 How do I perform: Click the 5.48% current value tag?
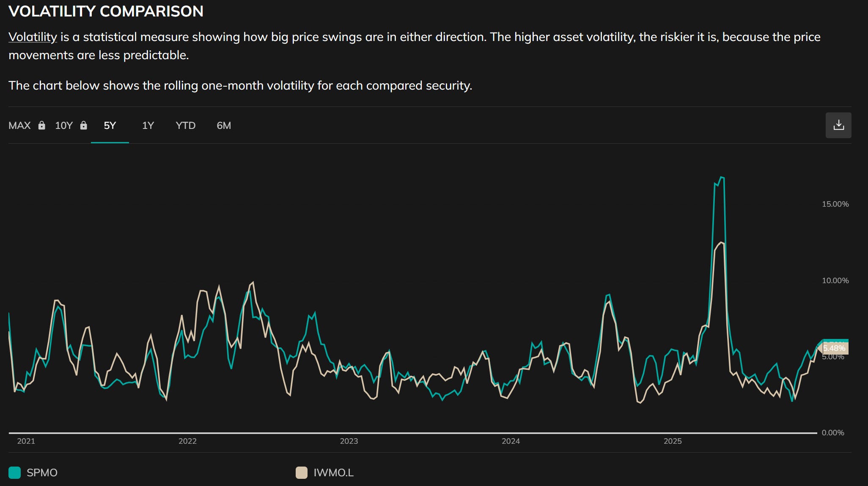835,349
